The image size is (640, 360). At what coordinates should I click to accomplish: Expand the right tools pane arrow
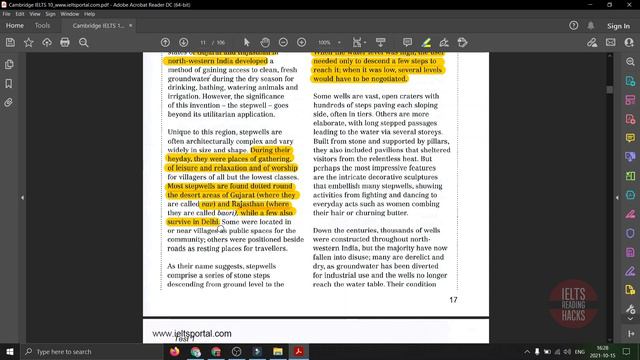tap(617, 198)
